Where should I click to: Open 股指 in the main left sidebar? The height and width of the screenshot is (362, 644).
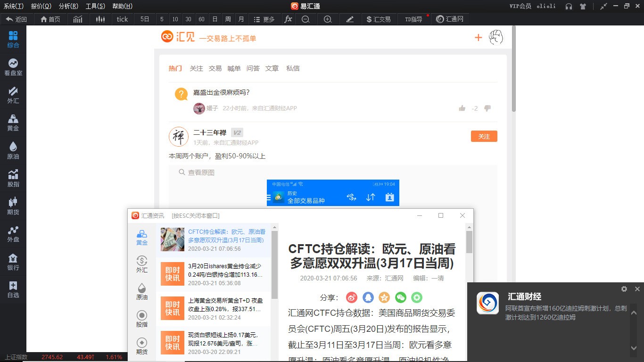[x=13, y=179]
